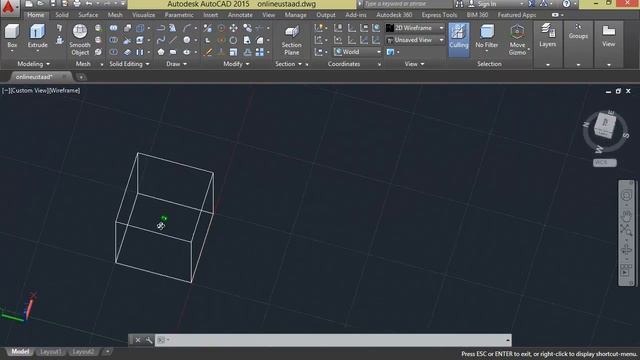640x360 pixels.
Task: Open the Parametric ribbon tab
Action: tap(179, 15)
